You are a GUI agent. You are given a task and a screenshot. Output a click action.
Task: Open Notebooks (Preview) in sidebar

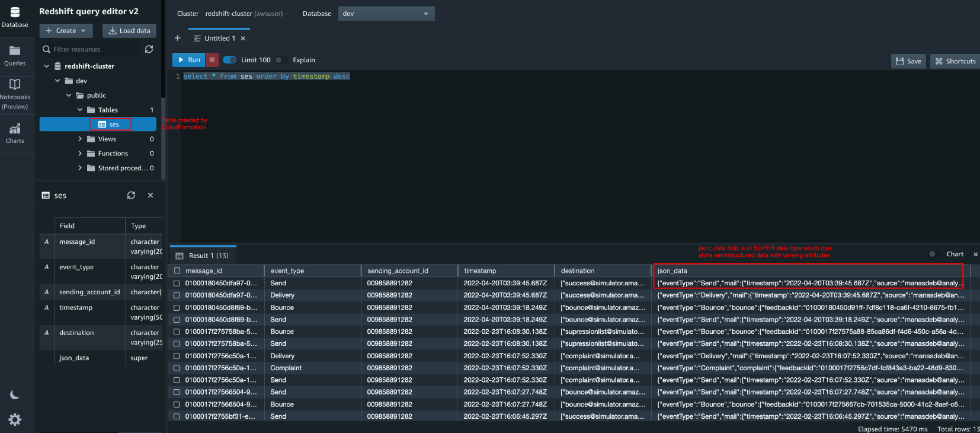(15, 94)
